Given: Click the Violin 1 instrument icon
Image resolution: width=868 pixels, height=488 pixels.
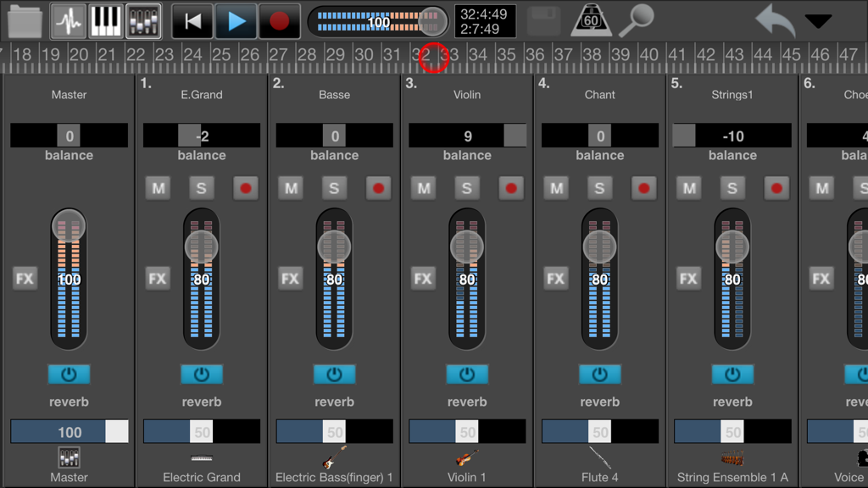Looking at the screenshot, I should [467, 457].
